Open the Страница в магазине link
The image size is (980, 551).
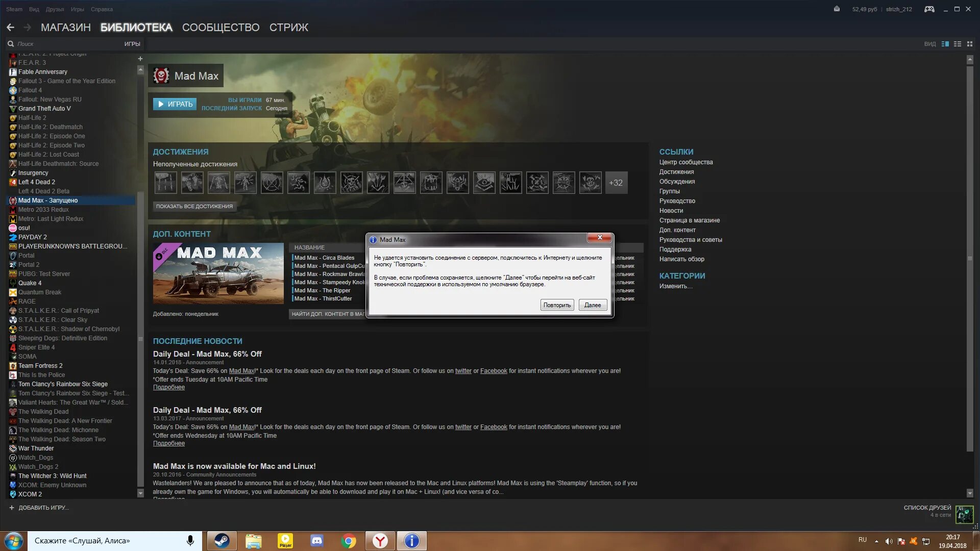pyautogui.click(x=690, y=220)
